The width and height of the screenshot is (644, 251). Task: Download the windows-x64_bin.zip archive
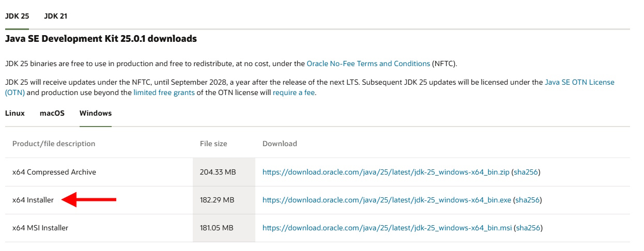point(386,172)
